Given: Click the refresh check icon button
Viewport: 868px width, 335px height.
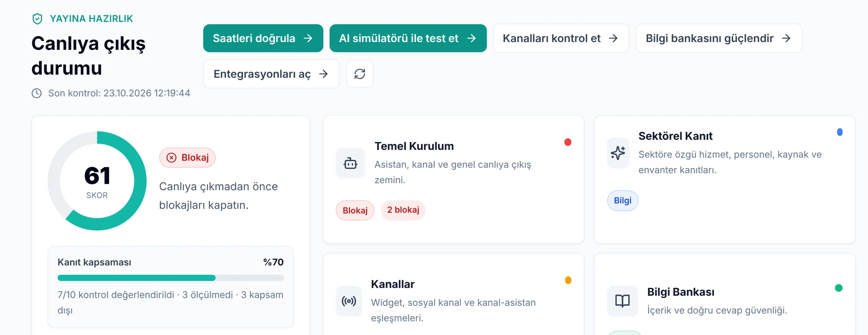Looking at the screenshot, I should pos(359,74).
